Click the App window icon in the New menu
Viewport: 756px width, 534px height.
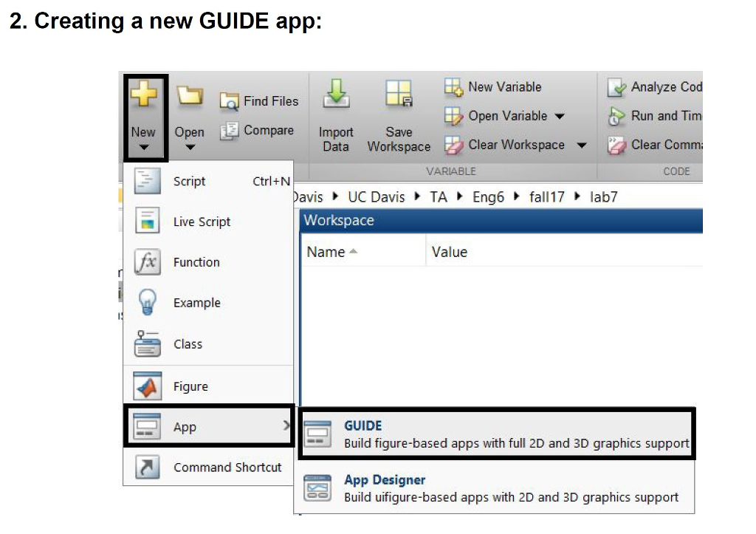(147, 427)
